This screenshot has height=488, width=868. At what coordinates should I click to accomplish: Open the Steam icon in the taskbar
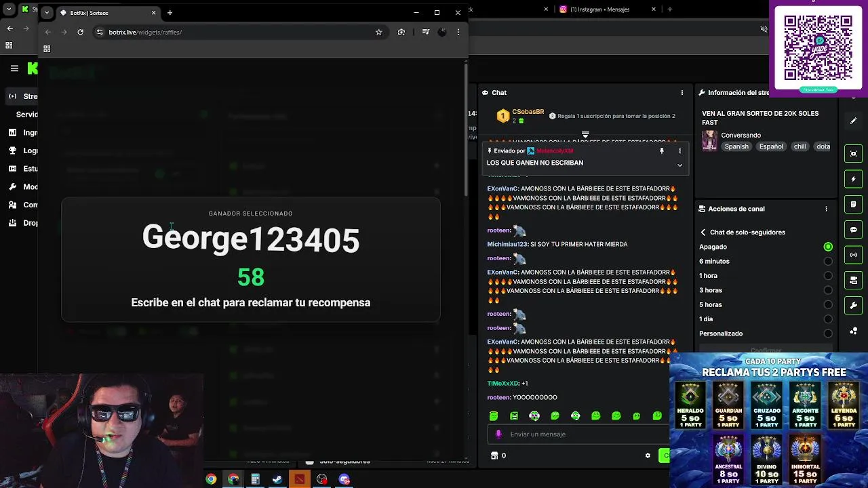coord(277,479)
